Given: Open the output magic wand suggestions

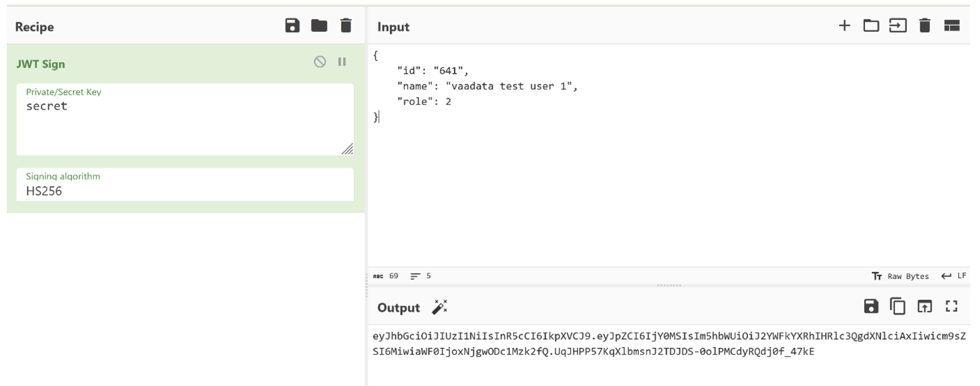Looking at the screenshot, I should click(x=440, y=307).
